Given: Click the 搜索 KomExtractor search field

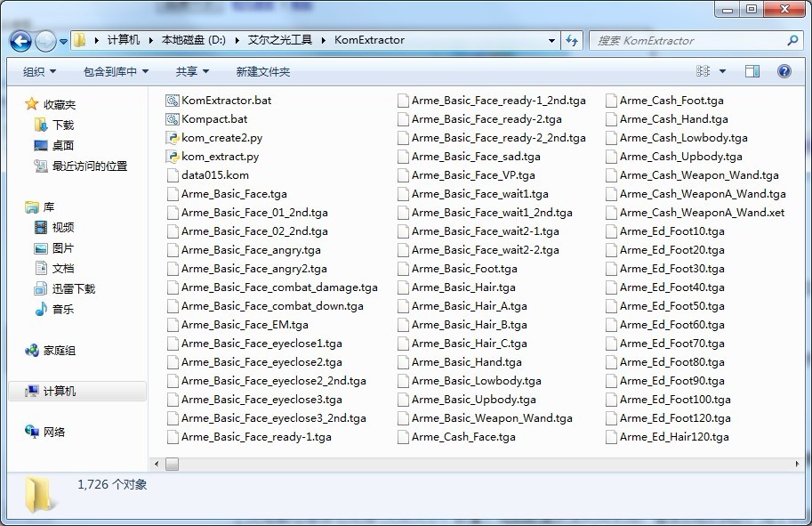Looking at the screenshot, I should tap(689, 40).
